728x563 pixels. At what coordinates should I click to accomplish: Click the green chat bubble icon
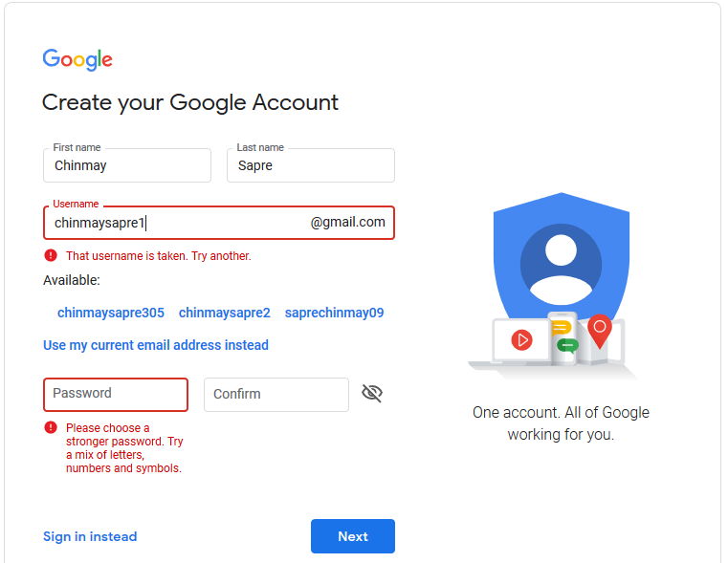[x=567, y=346]
